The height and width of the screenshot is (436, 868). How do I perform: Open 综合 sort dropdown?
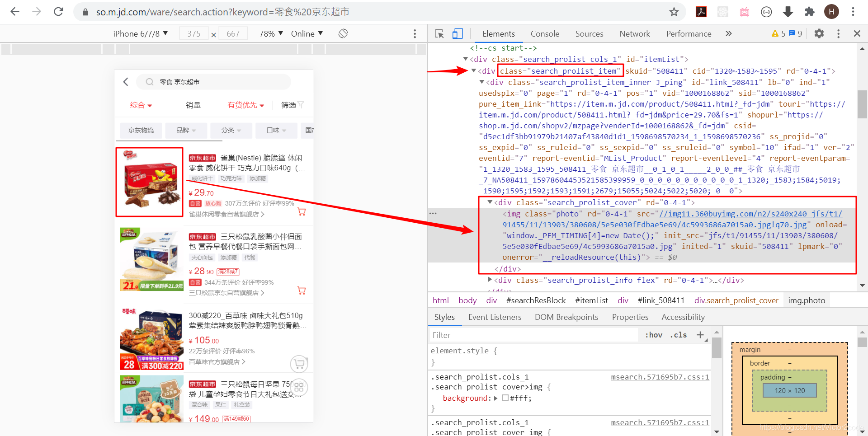tap(141, 105)
